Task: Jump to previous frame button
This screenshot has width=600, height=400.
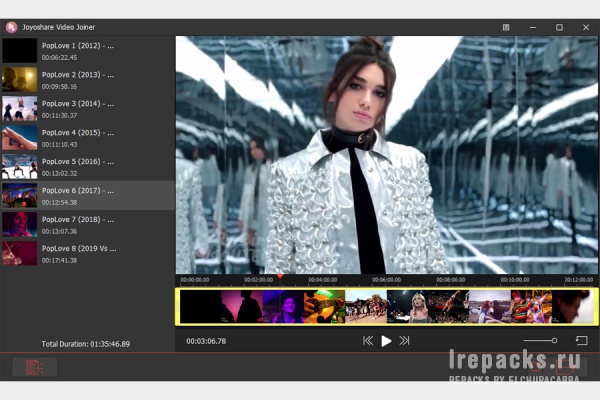Action: [368, 341]
